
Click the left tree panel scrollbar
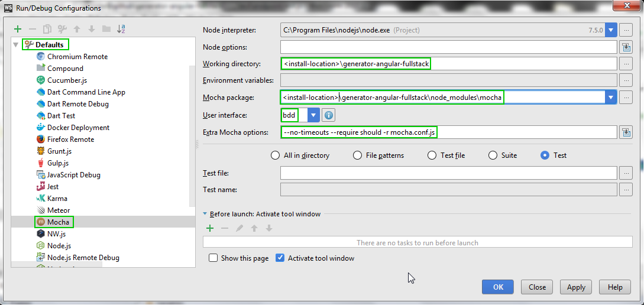click(192, 135)
